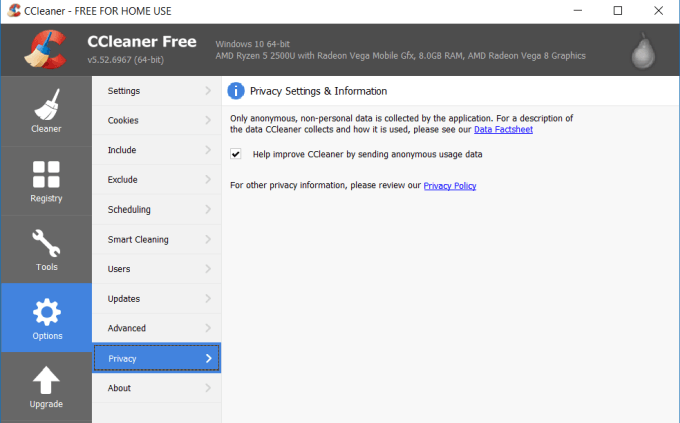Expand the Smart Cleaning chevron arrow
This screenshot has height=423, width=680.
click(208, 239)
